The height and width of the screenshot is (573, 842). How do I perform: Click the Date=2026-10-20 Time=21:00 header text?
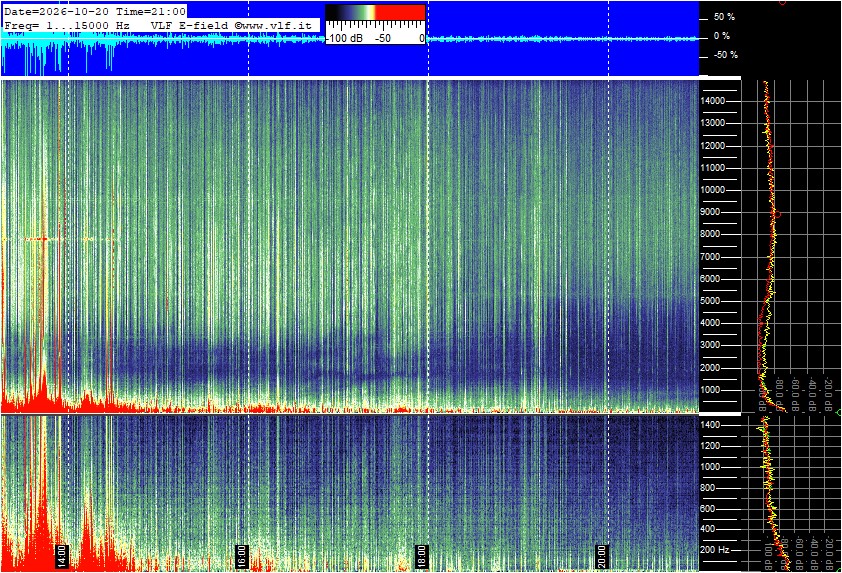[95, 11]
